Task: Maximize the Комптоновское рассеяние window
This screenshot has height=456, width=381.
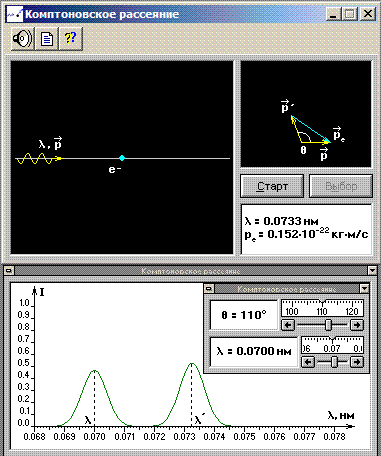Action: coord(349,14)
